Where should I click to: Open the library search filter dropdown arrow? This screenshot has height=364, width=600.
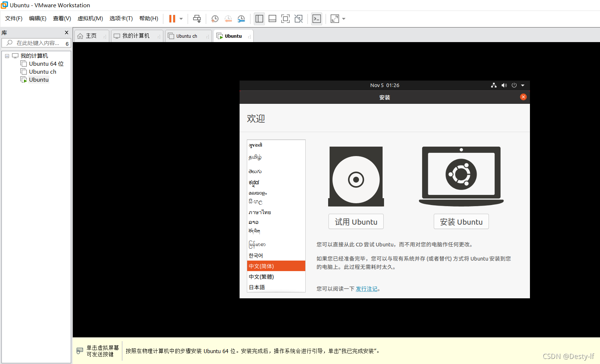[67, 43]
